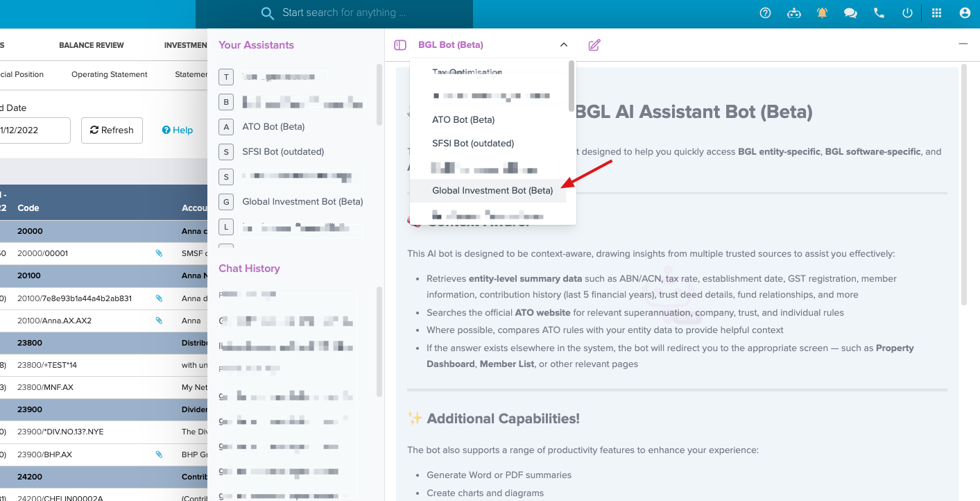Open the AI robot assistant icon
This screenshot has width=980, height=501.
[794, 13]
